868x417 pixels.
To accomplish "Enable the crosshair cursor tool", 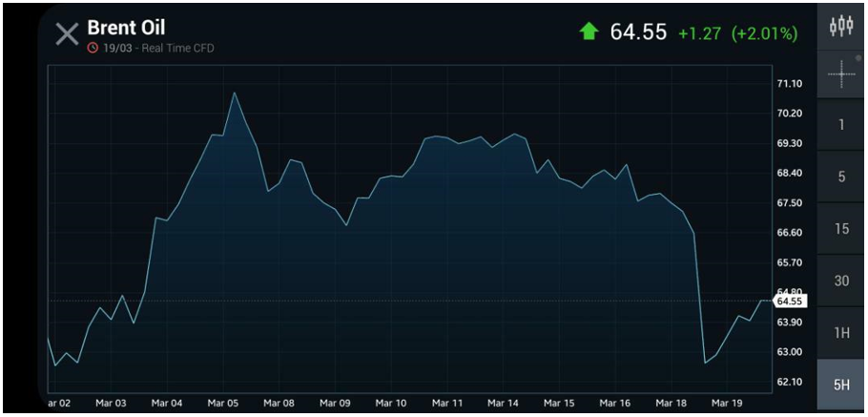I will pos(841,74).
